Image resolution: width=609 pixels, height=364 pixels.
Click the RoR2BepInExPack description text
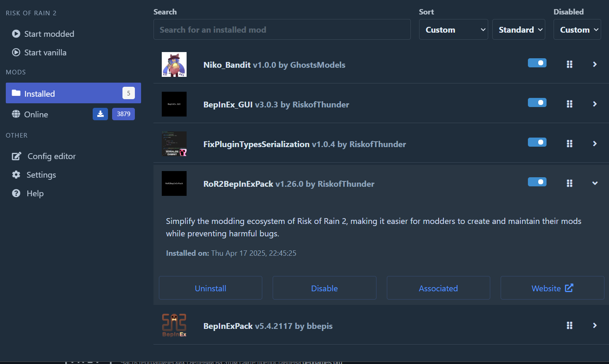point(374,227)
